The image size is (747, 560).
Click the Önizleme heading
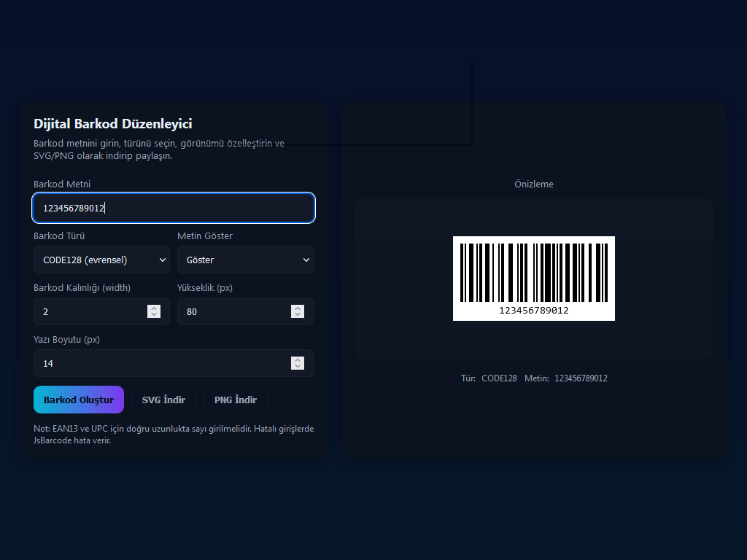(x=533, y=184)
